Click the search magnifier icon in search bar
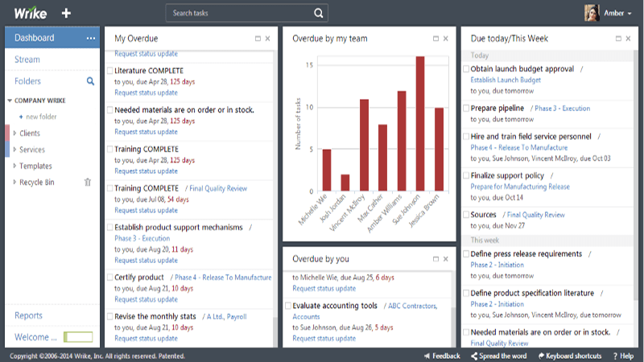The height and width of the screenshot is (362, 644). (318, 13)
